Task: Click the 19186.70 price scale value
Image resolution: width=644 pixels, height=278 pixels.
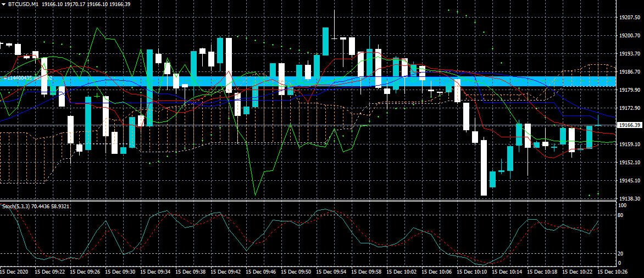Action: (629, 72)
